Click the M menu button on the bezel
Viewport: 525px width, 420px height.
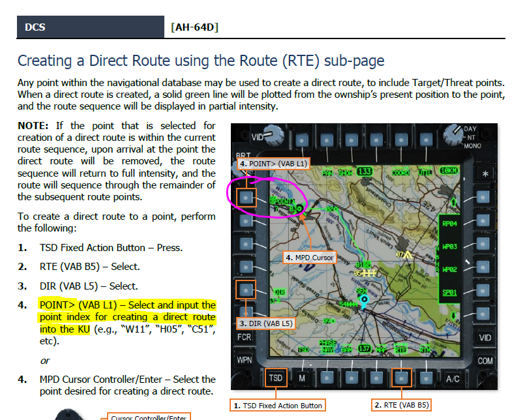[x=302, y=378]
